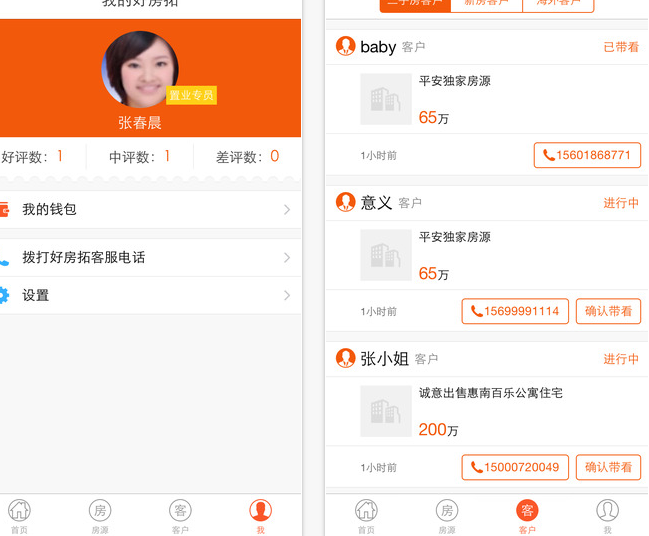The width and height of the screenshot is (649, 536).
Task: Dial phone number 15000720049
Action: [516, 467]
